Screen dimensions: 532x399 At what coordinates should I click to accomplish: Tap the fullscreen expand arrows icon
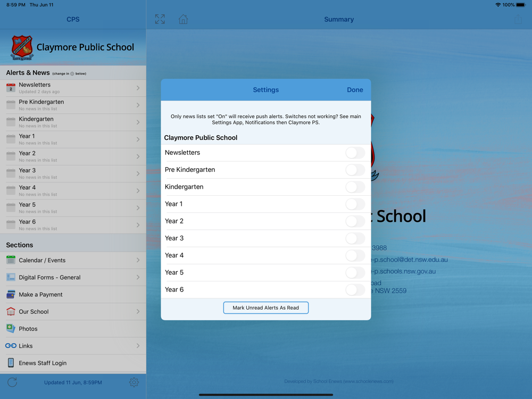click(160, 19)
